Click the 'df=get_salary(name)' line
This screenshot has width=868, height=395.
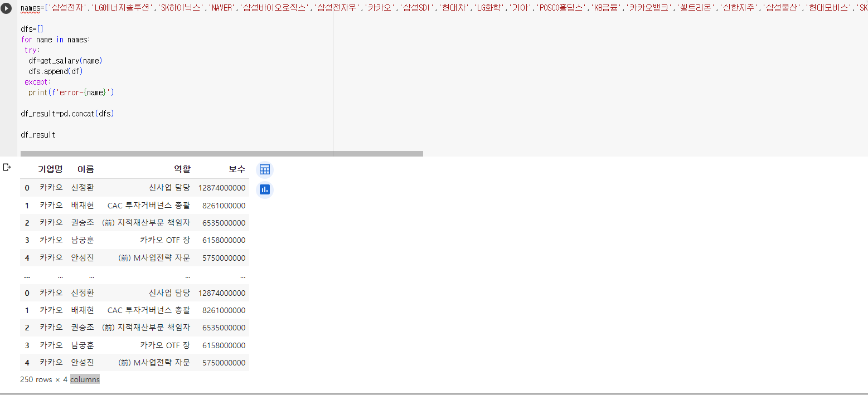click(x=66, y=61)
